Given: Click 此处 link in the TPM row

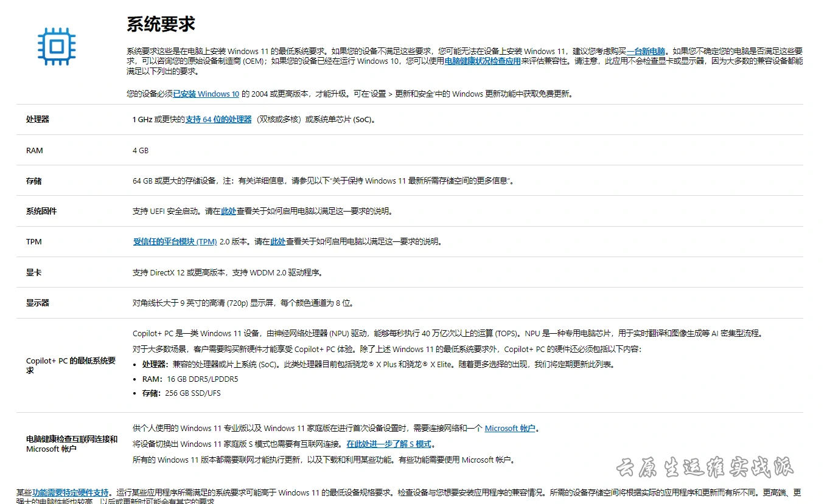Looking at the screenshot, I should point(277,241).
